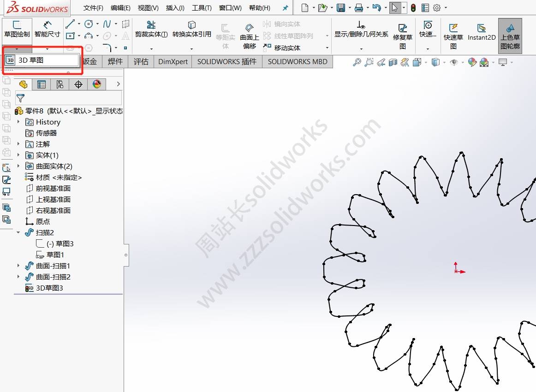Click the 转换实体引用 convert entities tool
536x392 pixels.
[191, 29]
